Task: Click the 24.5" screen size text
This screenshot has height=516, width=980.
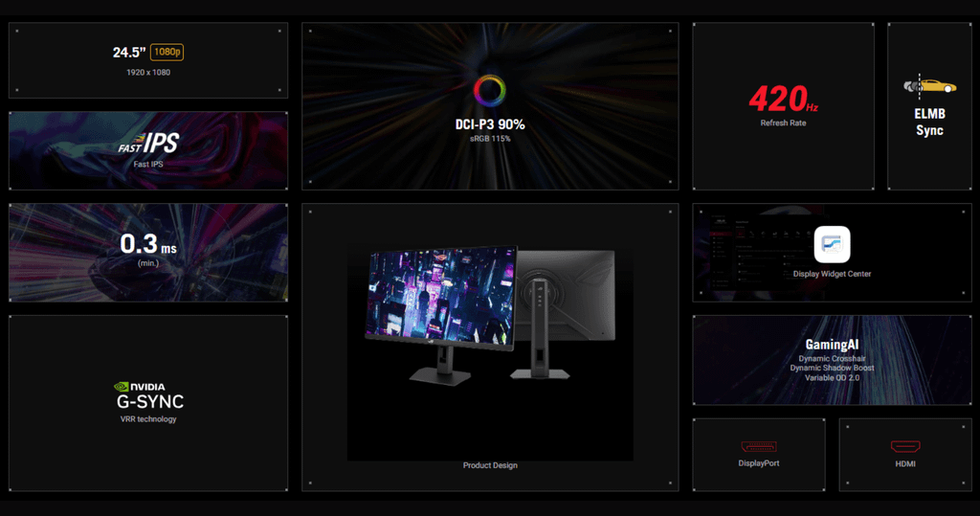Action: click(129, 53)
